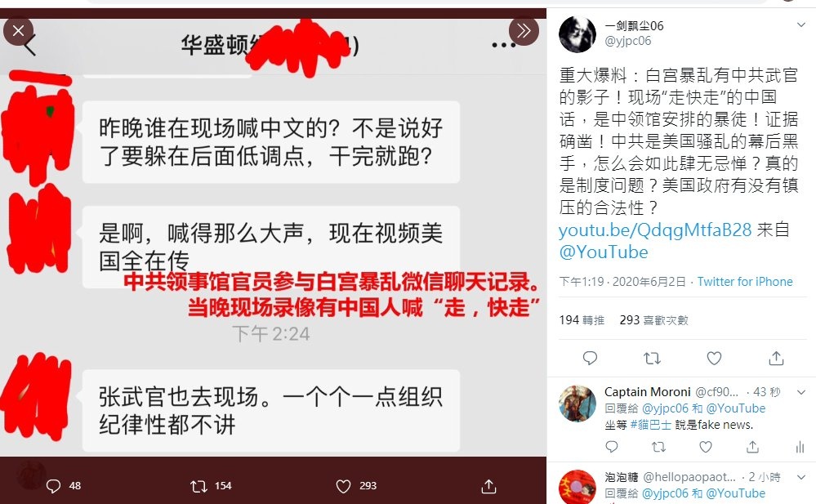Image resolution: width=816 pixels, height=504 pixels.
Task: Like the main tweet with heart icon
Action: (x=714, y=359)
